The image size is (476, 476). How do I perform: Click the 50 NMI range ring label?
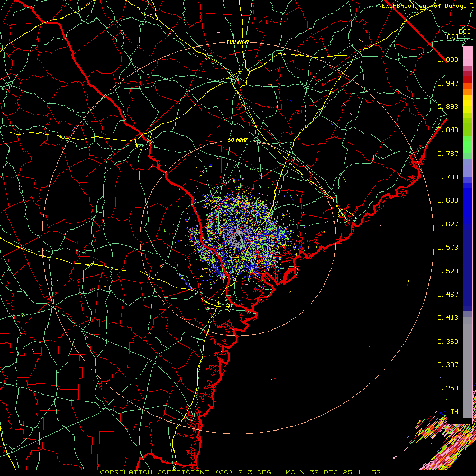[237, 140]
